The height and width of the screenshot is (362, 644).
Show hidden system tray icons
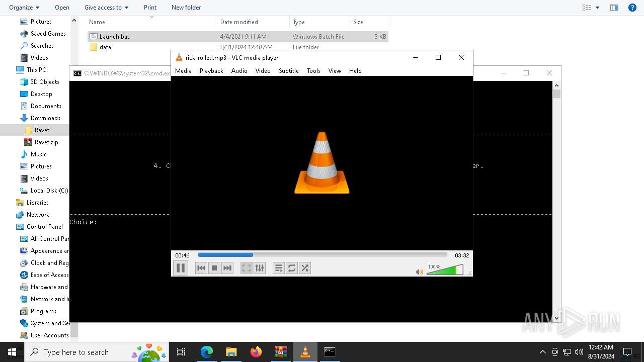[542, 352]
